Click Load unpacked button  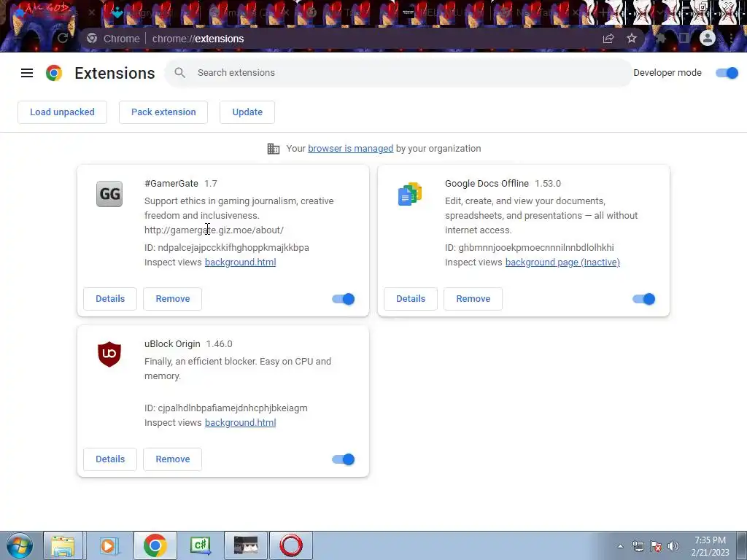63,112
